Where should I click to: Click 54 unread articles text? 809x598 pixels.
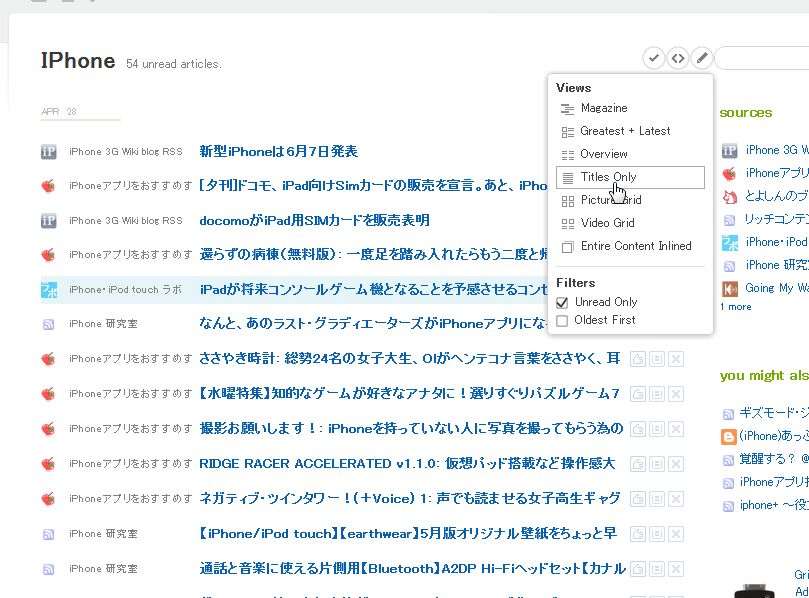174,64
